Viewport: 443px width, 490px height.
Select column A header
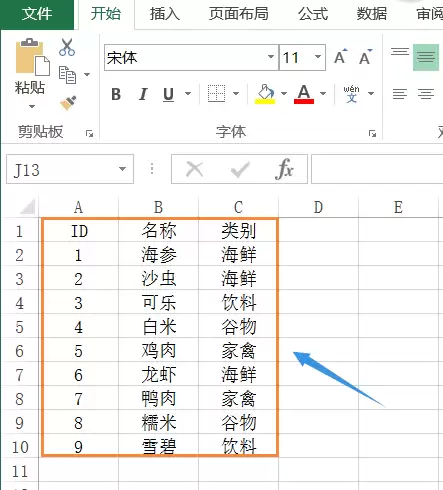click(x=79, y=207)
